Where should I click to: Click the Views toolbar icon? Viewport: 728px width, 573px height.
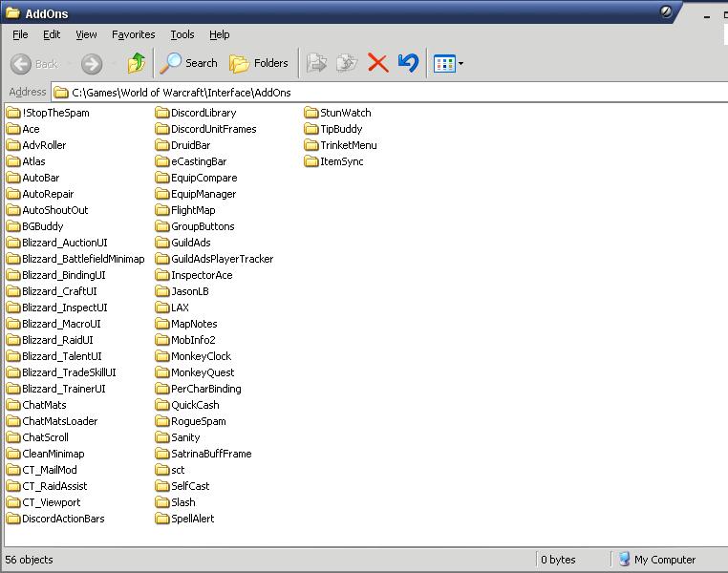(x=444, y=64)
